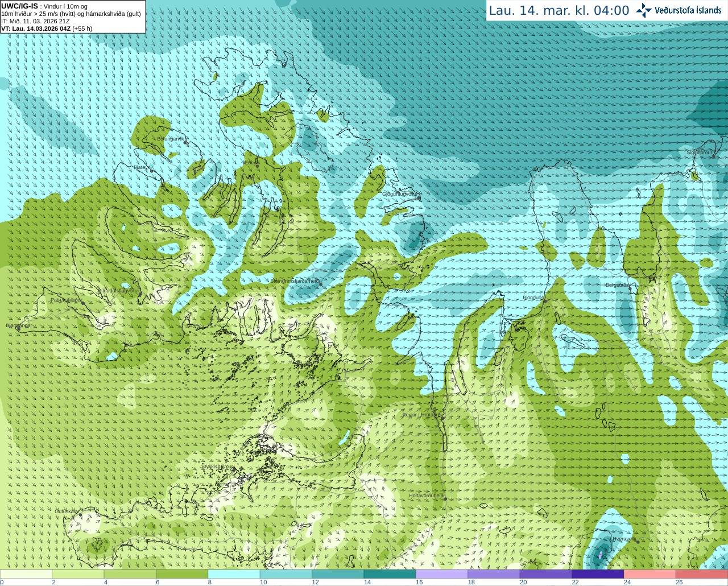
Task: Click the Stykkishólmur station label
Action: [x=218, y=467]
